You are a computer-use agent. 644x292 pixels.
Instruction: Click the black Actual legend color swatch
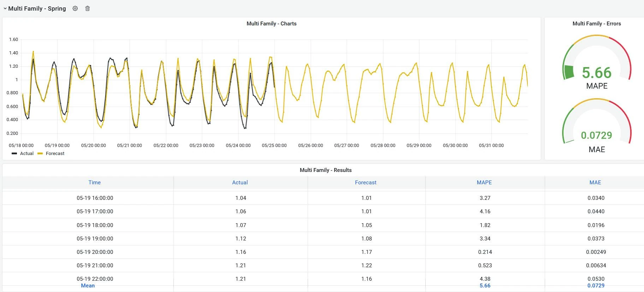(x=14, y=154)
